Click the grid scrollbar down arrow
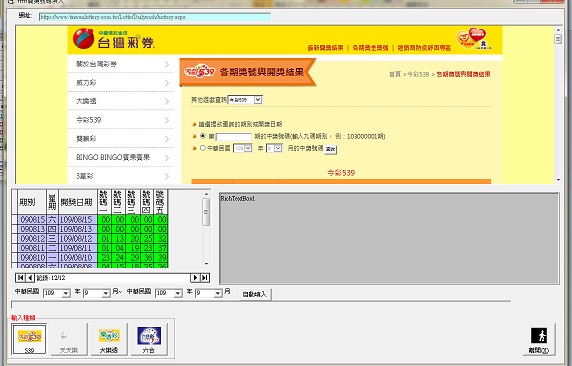Image resolution: width=572 pixels, height=366 pixels. (206, 264)
